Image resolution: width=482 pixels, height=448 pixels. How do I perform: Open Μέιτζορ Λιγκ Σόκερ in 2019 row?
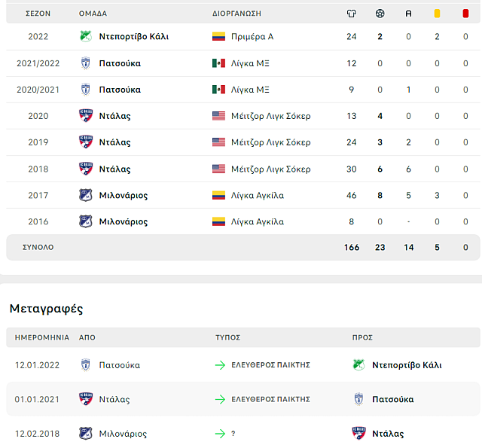click(x=270, y=142)
